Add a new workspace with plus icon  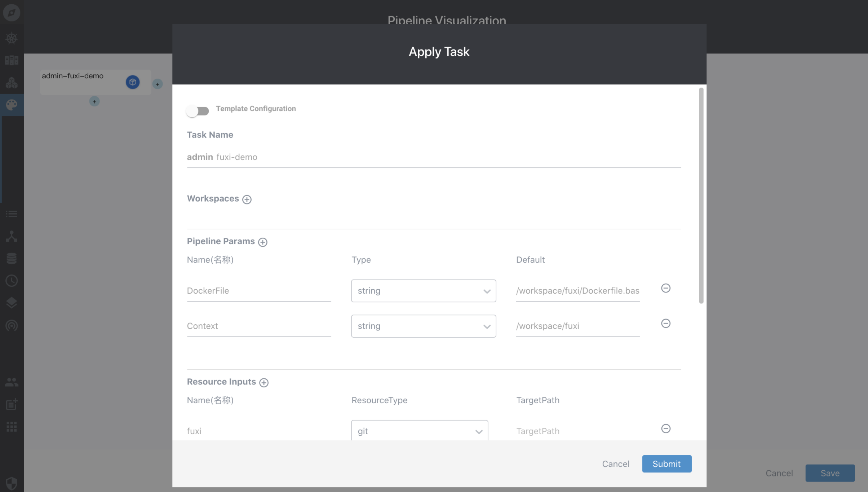coord(247,199)
